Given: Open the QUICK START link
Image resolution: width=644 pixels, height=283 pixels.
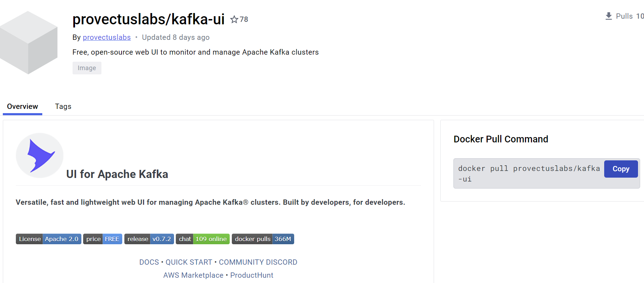Looking at the screenshot, I should 189,262.
